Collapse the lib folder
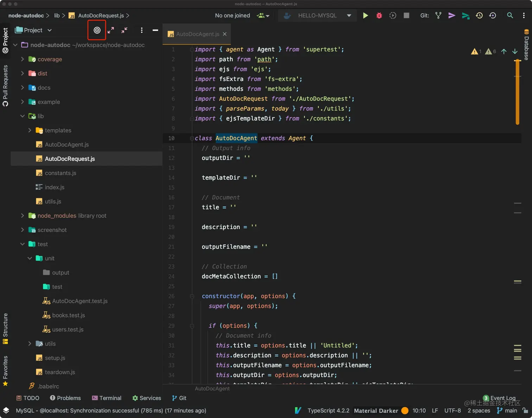 pyautogui.click(x=23, y=116)
